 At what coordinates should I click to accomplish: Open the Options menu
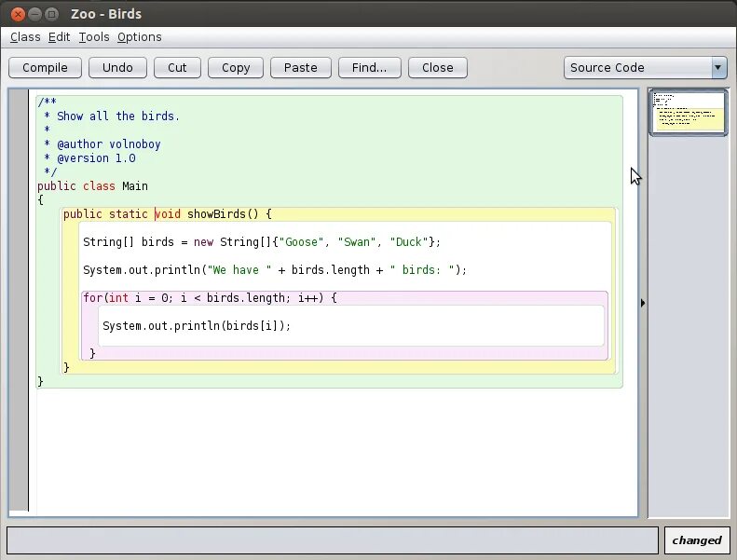(x=140, y=37)
